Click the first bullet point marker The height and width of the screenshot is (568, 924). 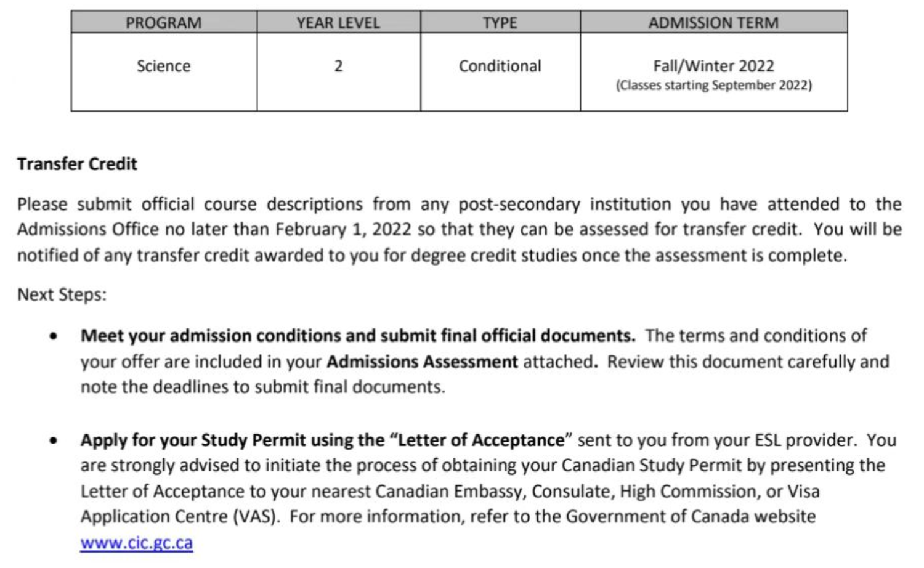pyautogui.click(x=54, y=336)
